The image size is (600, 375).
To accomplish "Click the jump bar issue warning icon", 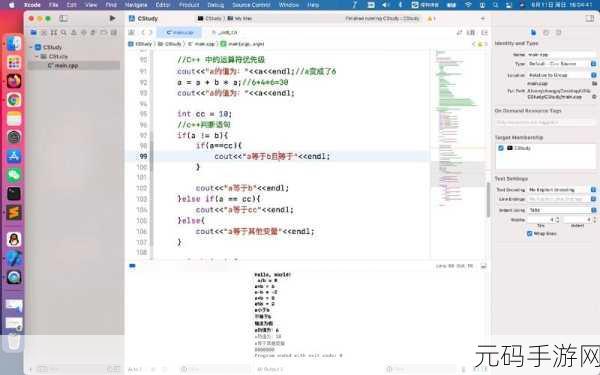I will (480, 44).
